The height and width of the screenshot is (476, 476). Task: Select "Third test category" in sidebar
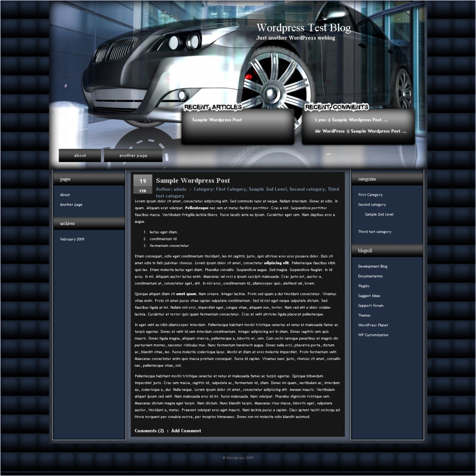point(375,231)
